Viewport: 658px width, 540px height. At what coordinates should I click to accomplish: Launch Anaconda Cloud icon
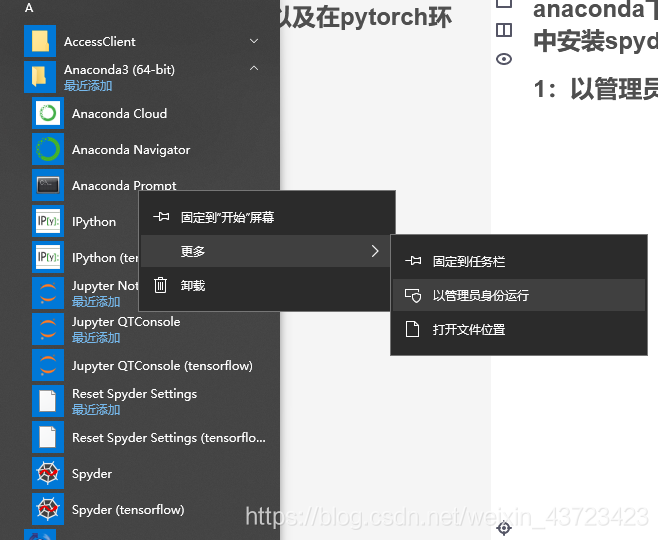click(48, 113)
